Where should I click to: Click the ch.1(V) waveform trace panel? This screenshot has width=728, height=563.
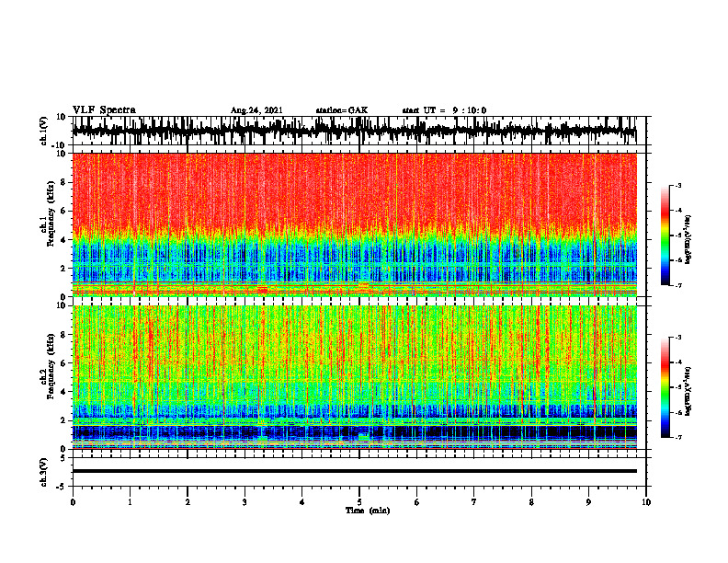358,131
